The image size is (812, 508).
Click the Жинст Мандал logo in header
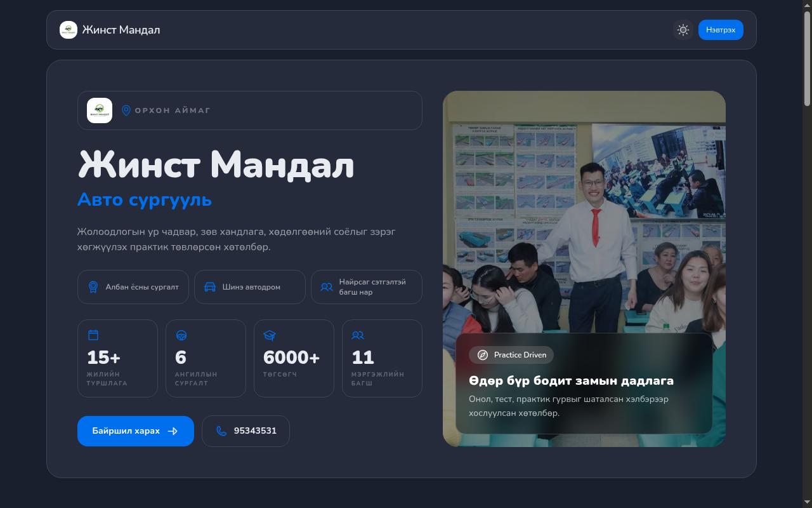[x=69, y=30]
